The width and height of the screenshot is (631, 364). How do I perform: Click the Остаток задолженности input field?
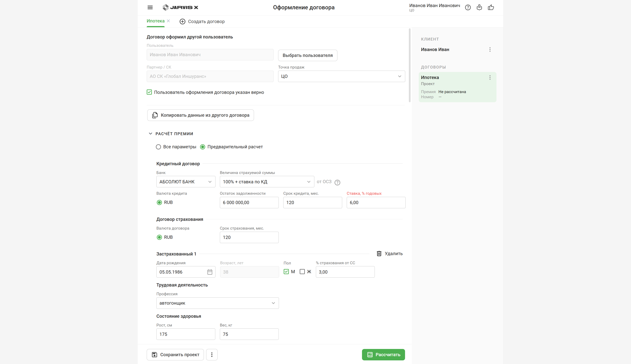249,203
